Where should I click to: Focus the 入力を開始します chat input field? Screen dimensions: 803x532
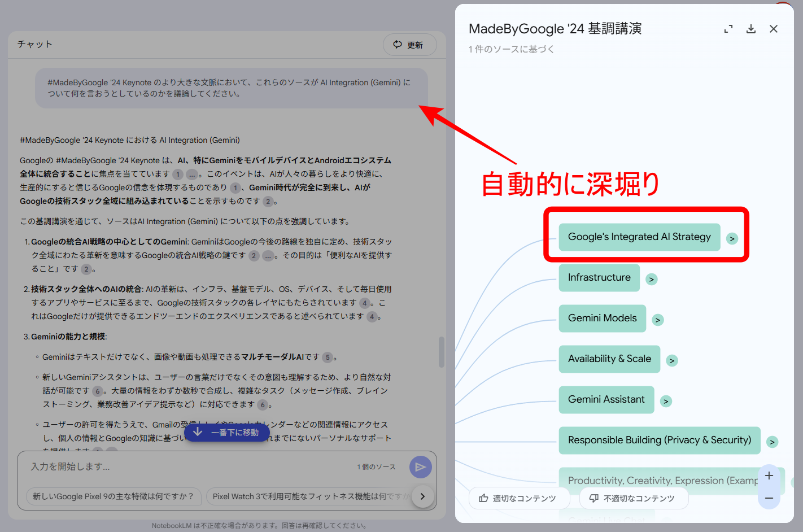[186, 466]
